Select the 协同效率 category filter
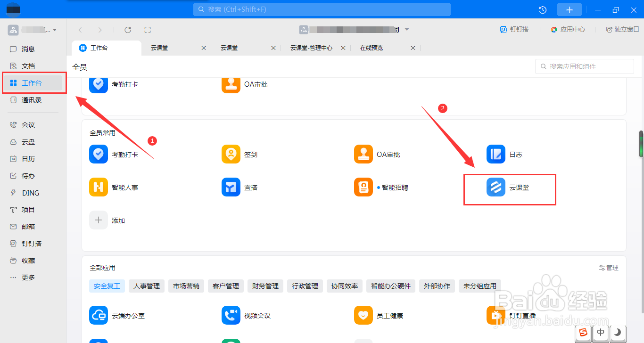 (345, 286)
